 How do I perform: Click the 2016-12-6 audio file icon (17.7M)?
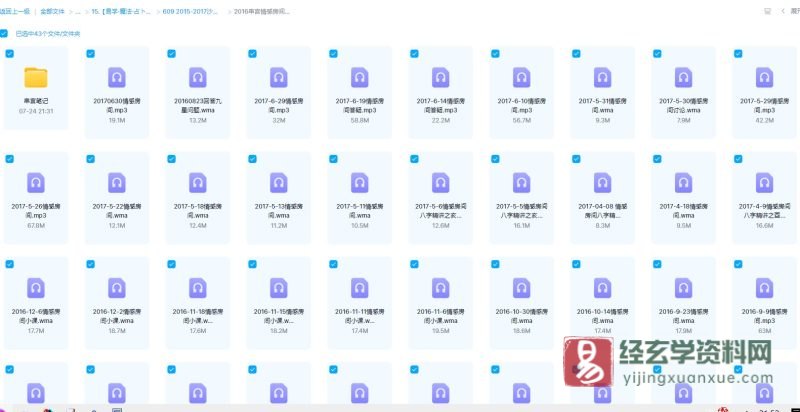point(37,288)
